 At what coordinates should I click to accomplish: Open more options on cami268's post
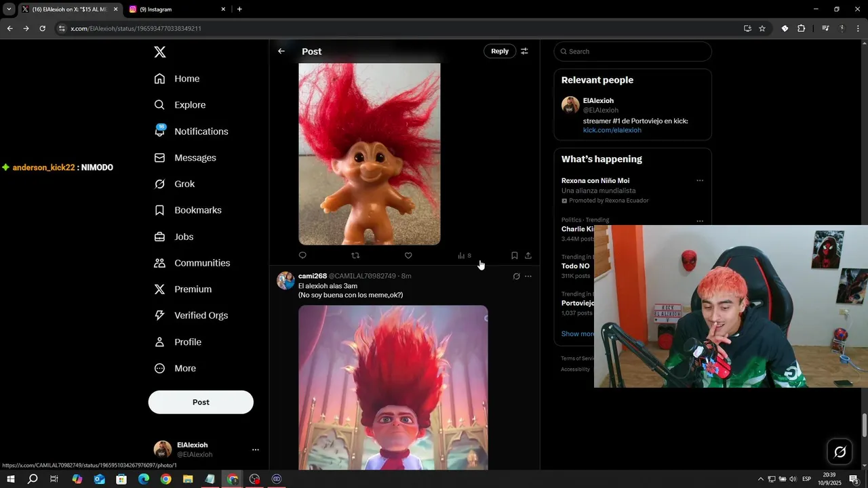click(528, 277)
